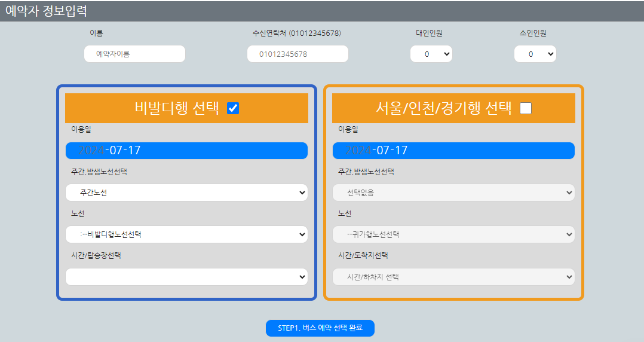
Task: Click the 서울/인천/경기행 선택 header text
Action: coord(443,108)
